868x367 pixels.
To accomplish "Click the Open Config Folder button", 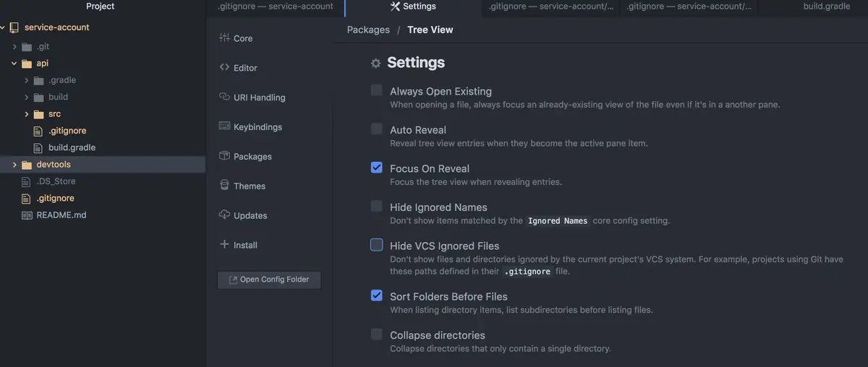I will [269, 280].
